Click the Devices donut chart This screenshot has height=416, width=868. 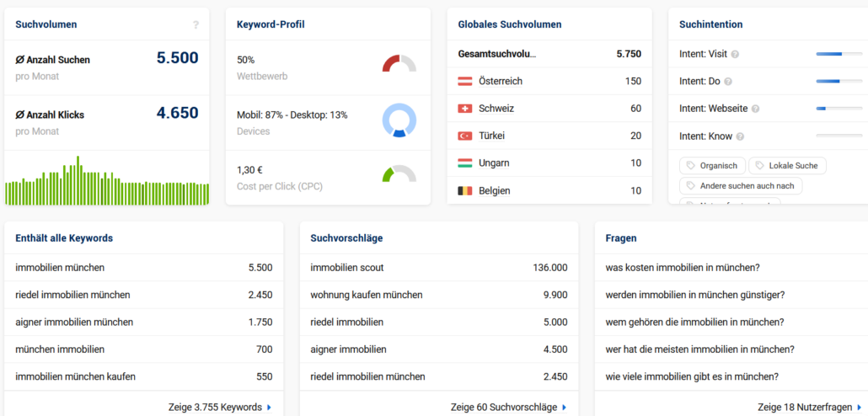399,120
